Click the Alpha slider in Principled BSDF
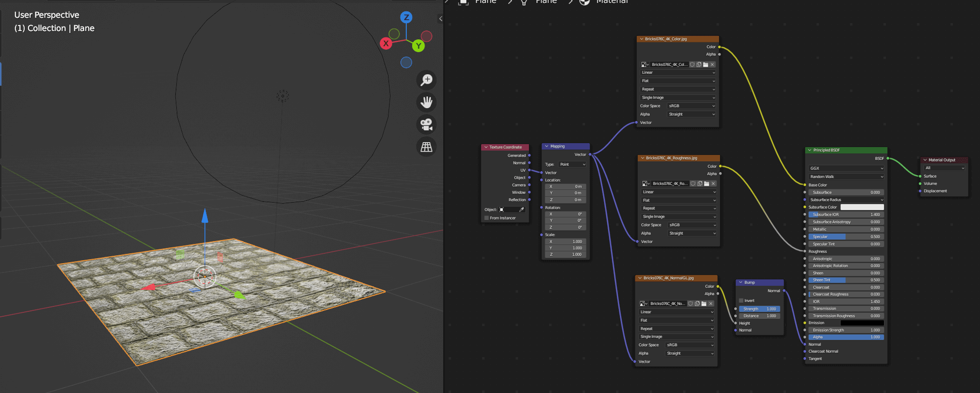Screen dimensions: 980x393 coord(846,337)
